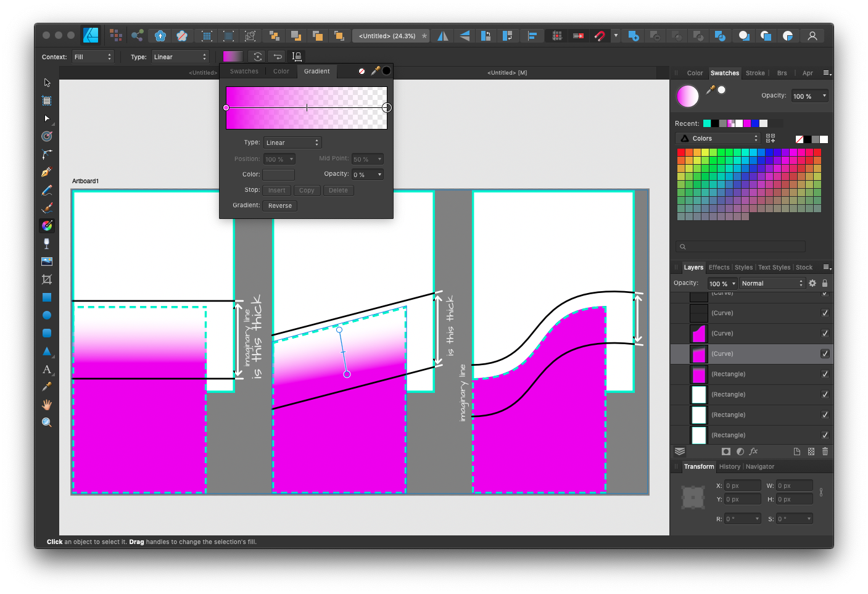Open the gradient Type dropdown
868x594 pixels.
[x=292, y=142]
